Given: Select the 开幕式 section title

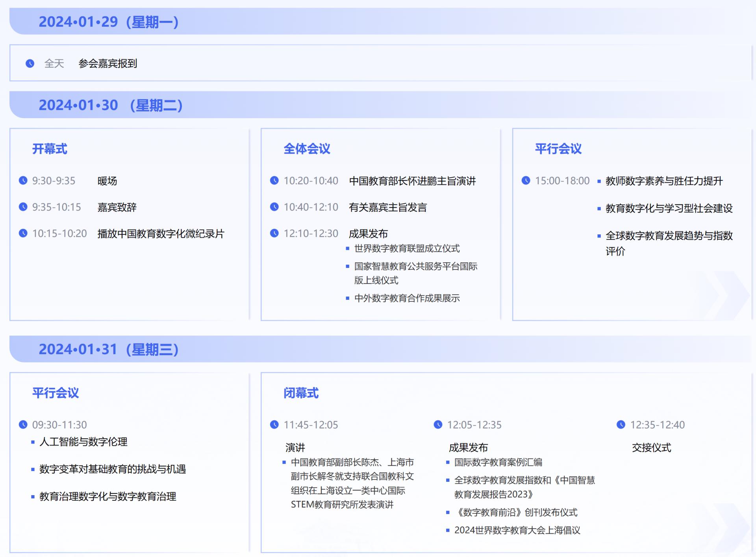Looking at the screenshot, I should 50,149.
